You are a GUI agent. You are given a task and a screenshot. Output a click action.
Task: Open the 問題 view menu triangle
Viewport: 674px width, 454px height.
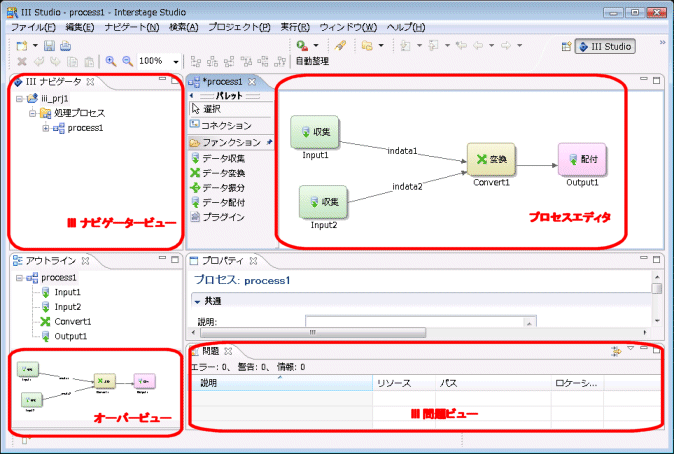631,348
